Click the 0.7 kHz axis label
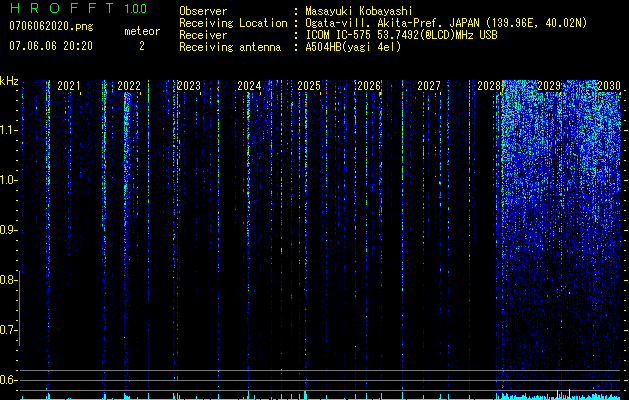This screenshot has height=400, width=629. (x=7, y=330)
